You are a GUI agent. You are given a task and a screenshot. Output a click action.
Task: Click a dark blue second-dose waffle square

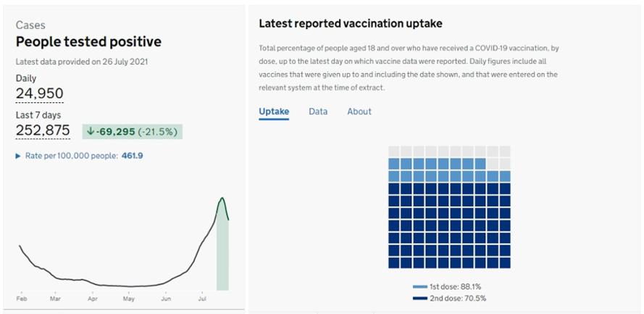point(443,225)
